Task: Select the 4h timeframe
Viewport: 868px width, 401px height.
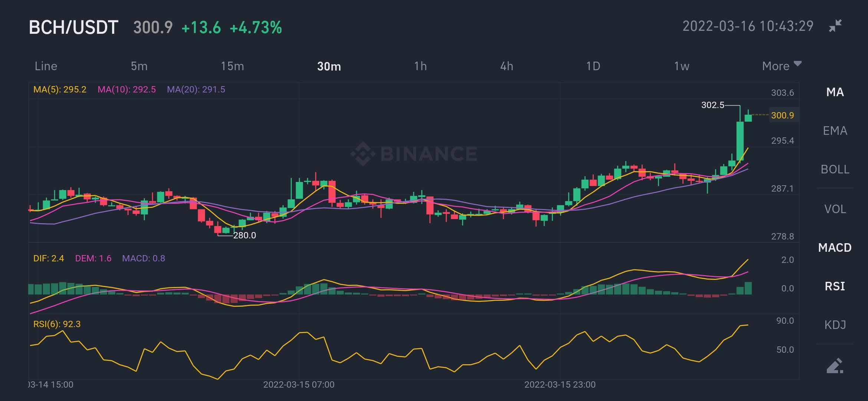Action: coord(507,66)
